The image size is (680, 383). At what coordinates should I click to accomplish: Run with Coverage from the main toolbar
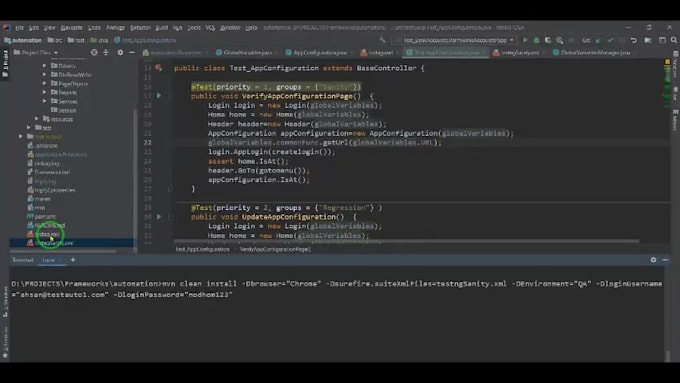pyautogui.click(x=548, y=40)
